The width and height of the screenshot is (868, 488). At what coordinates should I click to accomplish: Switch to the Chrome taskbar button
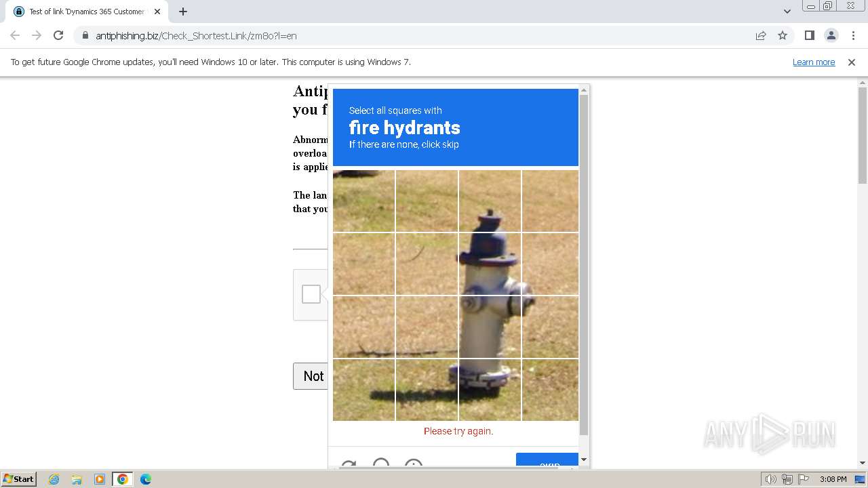(123, 479)
